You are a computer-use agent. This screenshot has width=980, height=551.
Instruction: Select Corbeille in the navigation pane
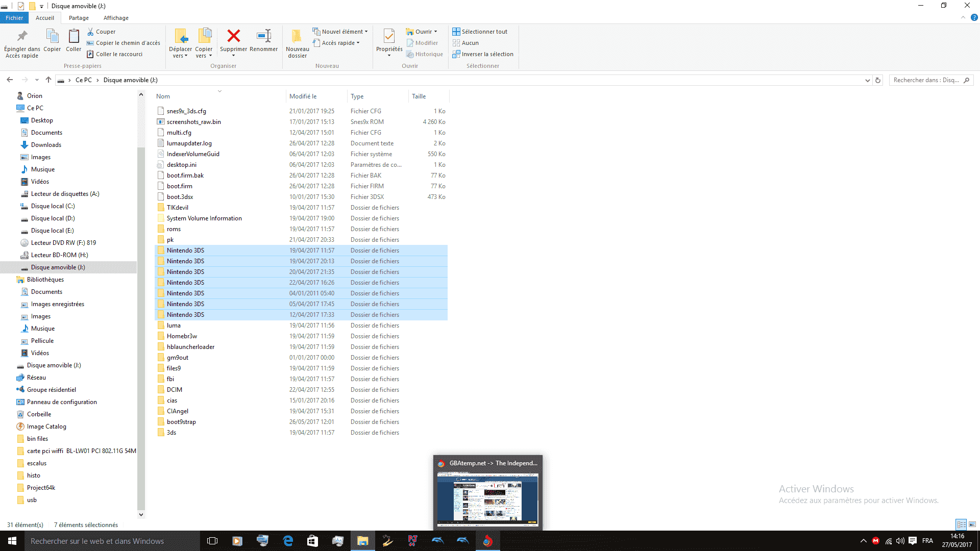(39, 414)
